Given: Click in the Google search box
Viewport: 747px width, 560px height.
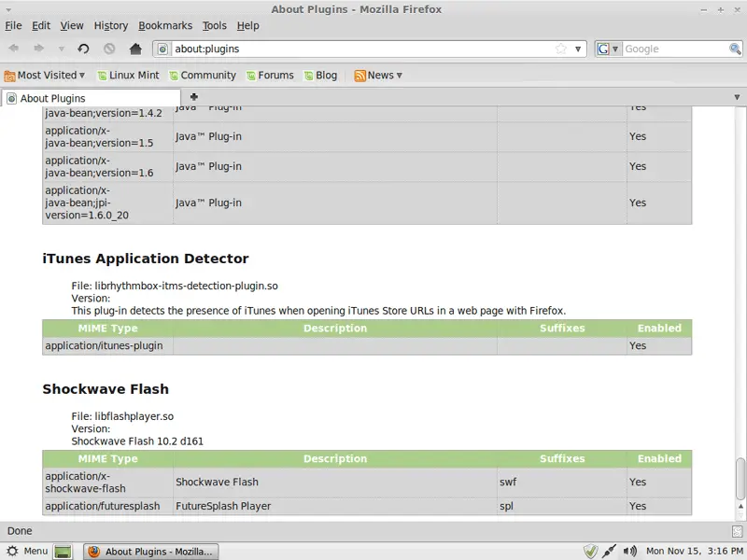Looking at the screenshot, I should coord(675,49).
